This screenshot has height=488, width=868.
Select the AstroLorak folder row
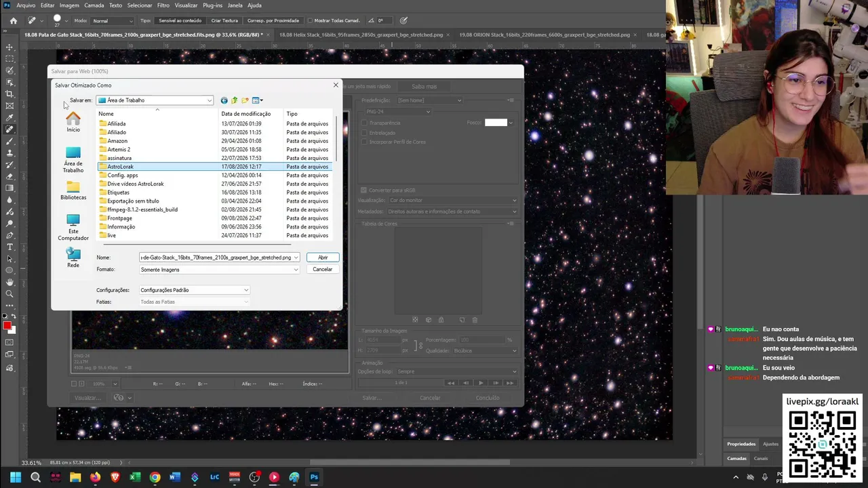[214, 167]
